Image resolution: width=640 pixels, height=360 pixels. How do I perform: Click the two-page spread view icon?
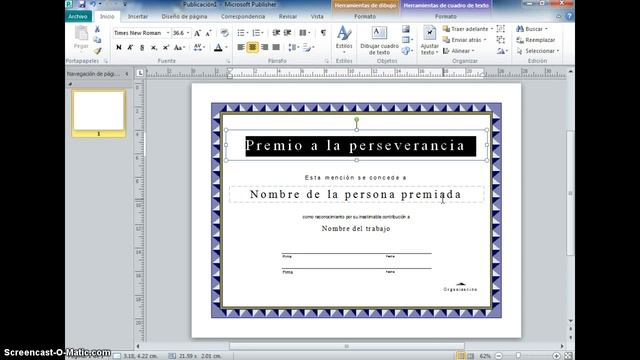coord(471,356)
